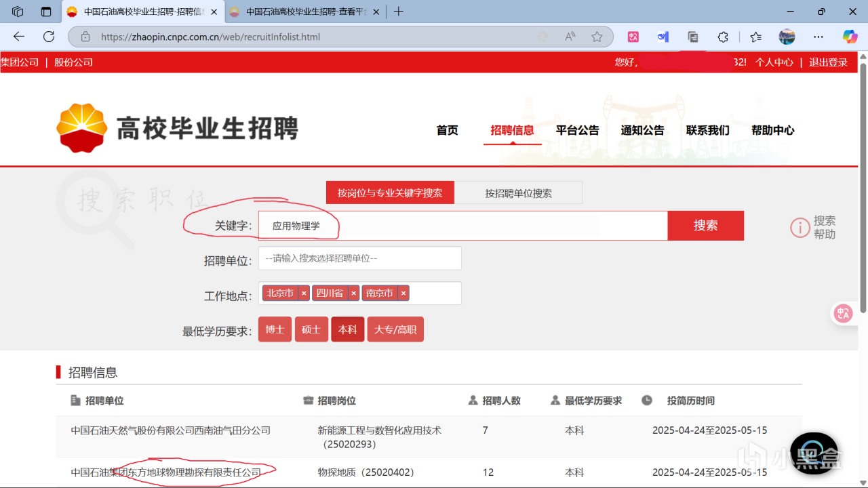Click the red 搜索 button

[x=706, y=226]
